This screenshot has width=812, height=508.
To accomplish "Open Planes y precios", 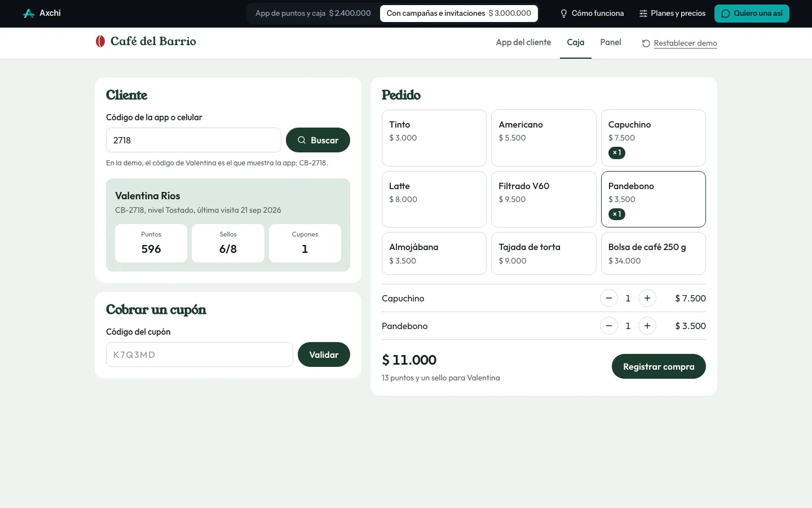I will point(672,14).
